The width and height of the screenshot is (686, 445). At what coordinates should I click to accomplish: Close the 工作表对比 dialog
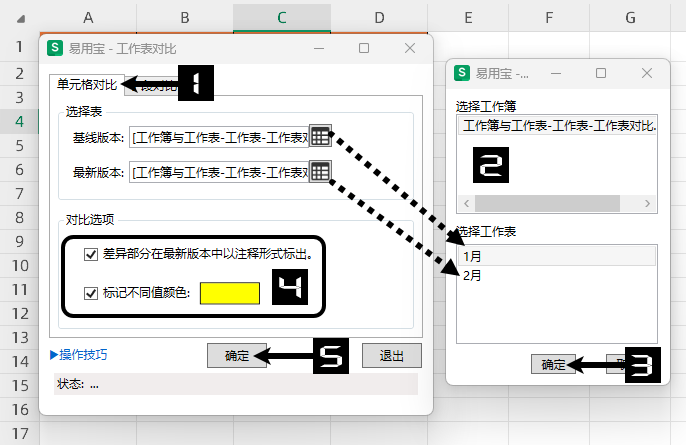point(410,48)
